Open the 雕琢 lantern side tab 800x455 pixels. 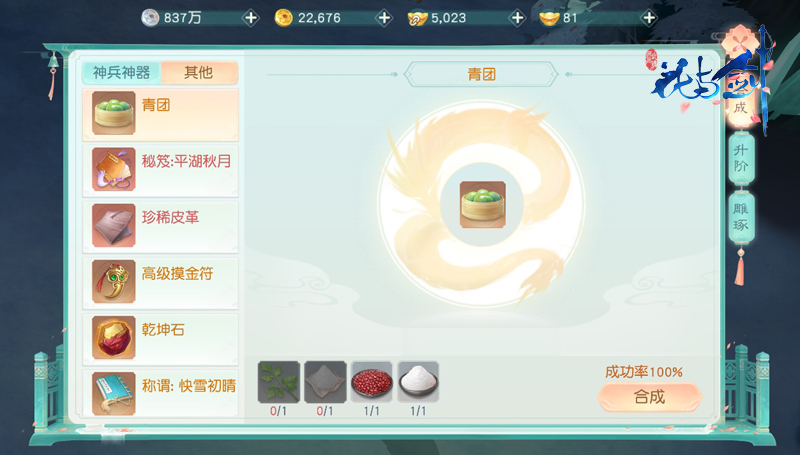[741, 217]
